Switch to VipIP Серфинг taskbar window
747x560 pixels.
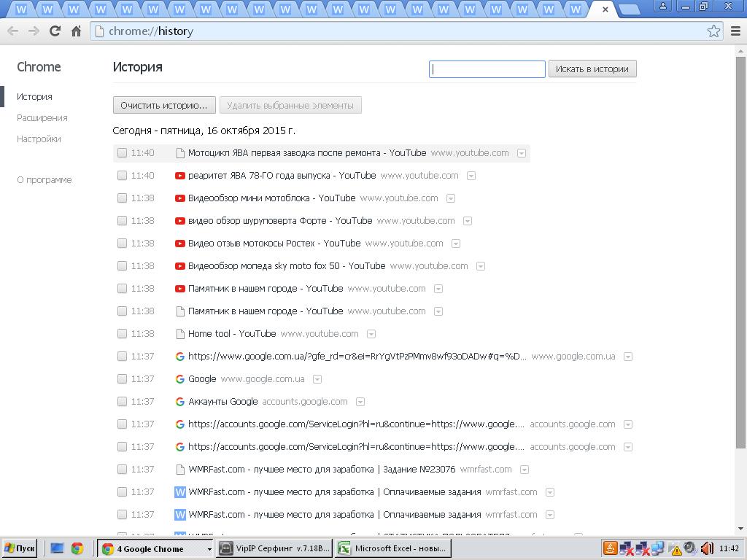[274, 548]
